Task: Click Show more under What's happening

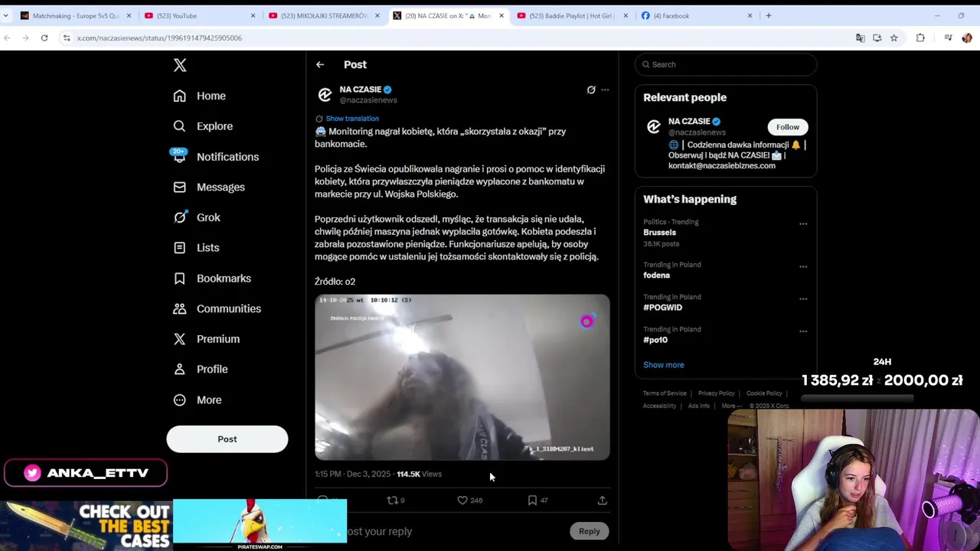Action: (664, 365)
